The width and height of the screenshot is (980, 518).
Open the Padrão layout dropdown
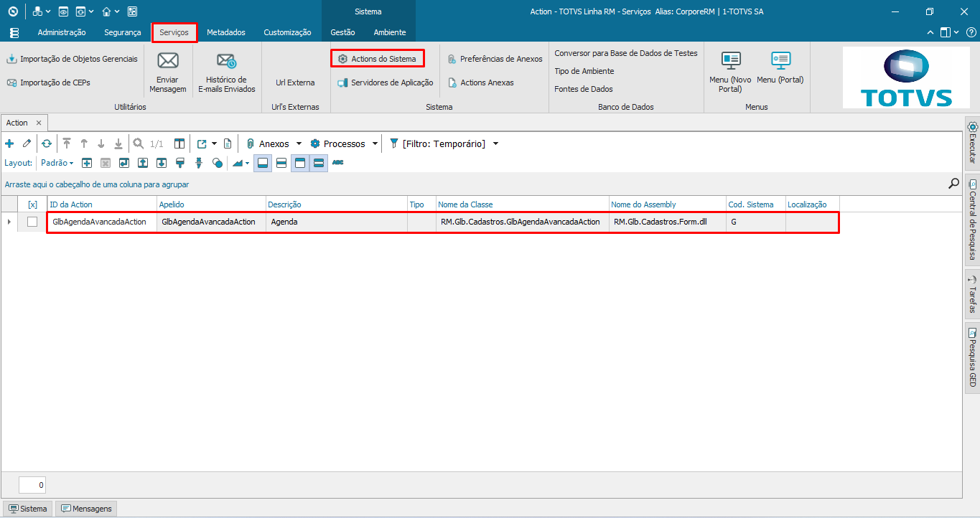[57, 163]
